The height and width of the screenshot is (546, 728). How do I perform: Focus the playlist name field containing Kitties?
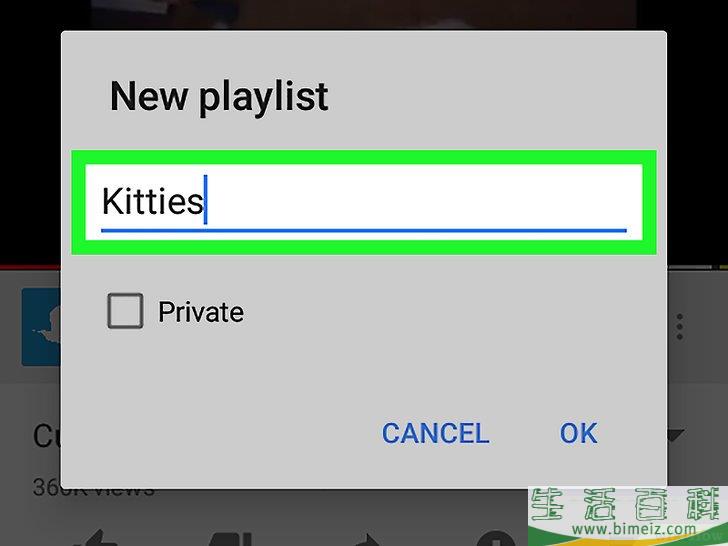(x=364, y=202)
